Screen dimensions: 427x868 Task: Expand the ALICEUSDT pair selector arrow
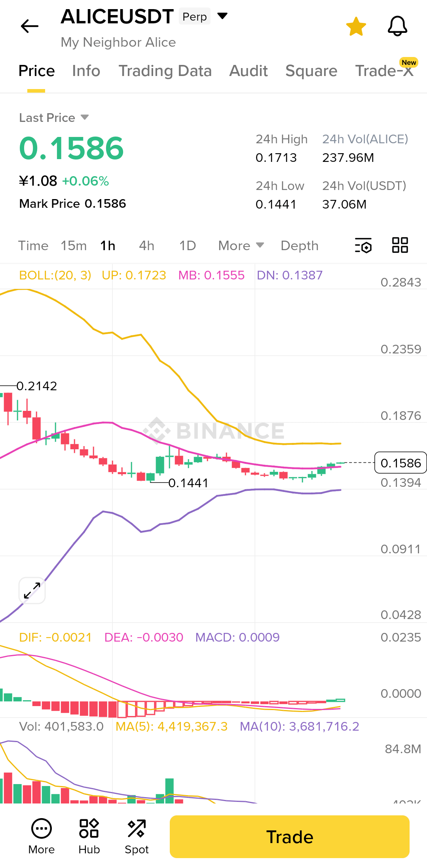click(222, 16)
